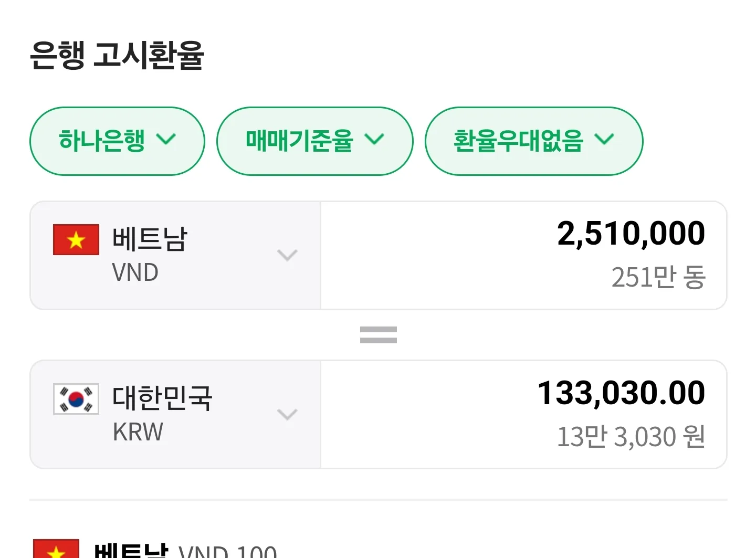Expand the 매매기준율 rate type dropdown
This screenshot has height=558, width=756.
[315, 141]
